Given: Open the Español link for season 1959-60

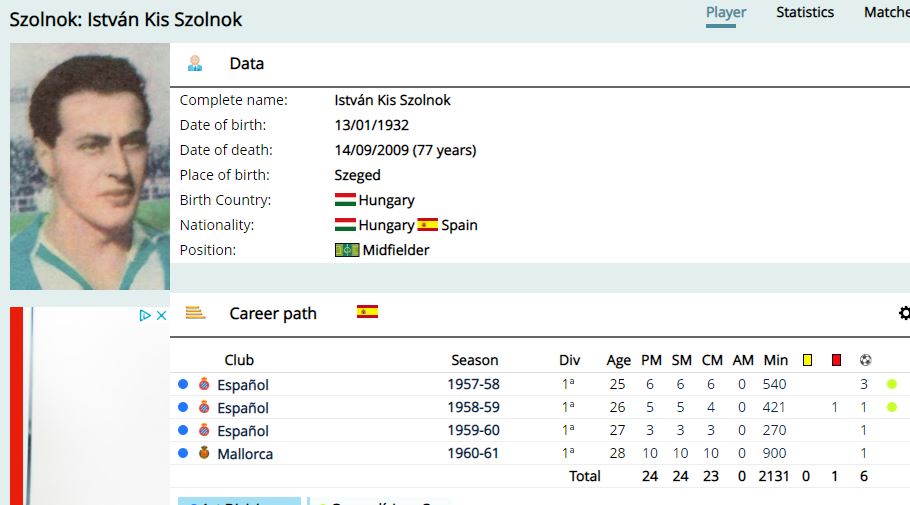Looking at the screenshot, I should click(x=243, y=431).
